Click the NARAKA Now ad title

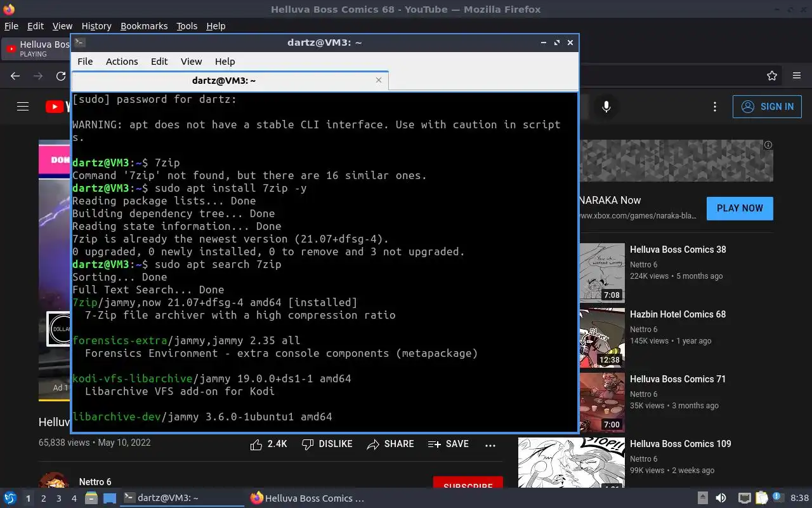[x=610, y=200]
